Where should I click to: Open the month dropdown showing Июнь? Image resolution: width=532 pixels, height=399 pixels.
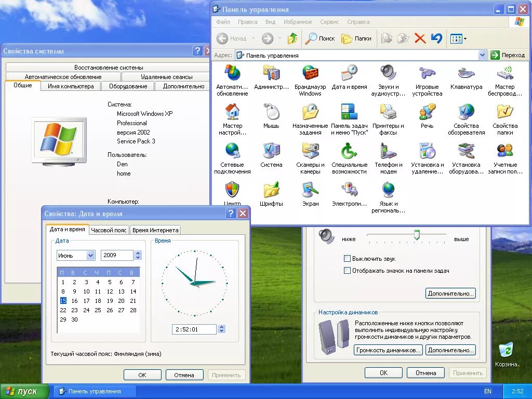tap(90, 255)
